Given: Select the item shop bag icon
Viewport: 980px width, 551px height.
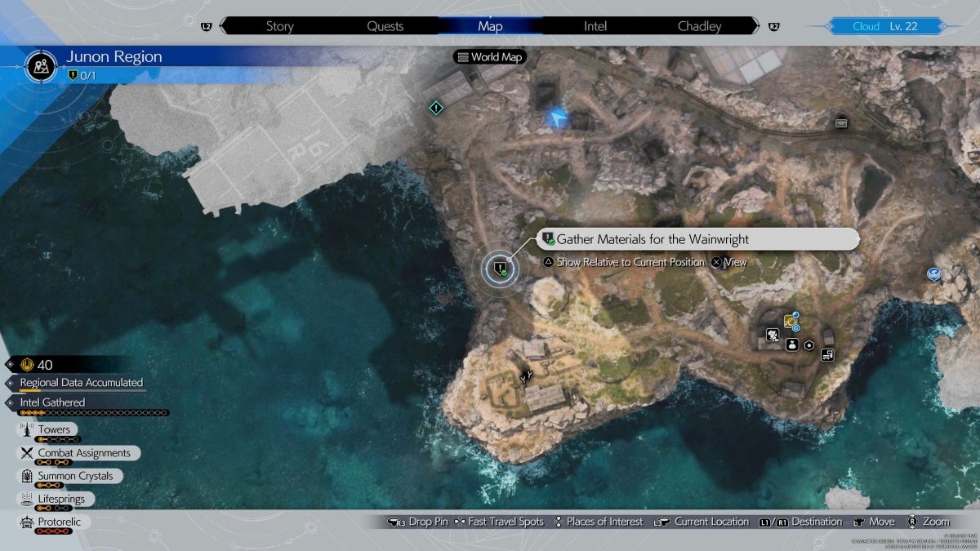Looking at the screenshot, I should click(x=791, y=345).
